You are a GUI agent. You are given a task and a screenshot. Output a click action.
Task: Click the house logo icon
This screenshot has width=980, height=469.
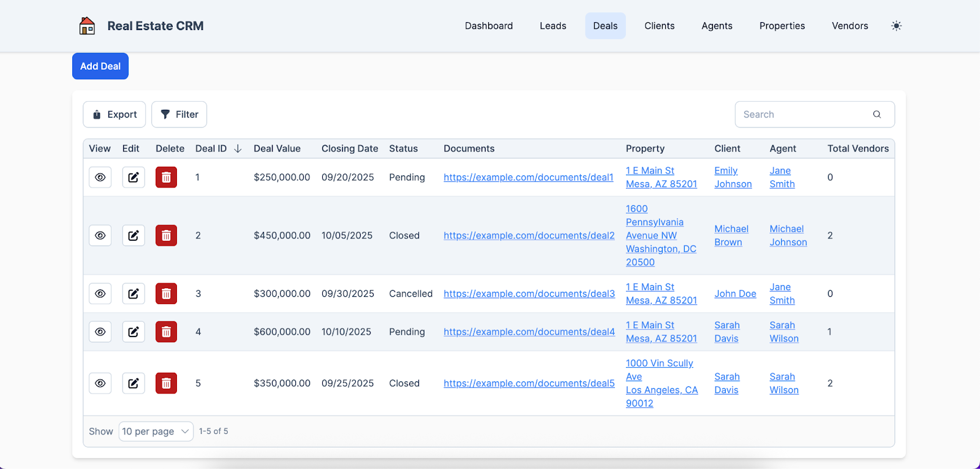coord(87,26)
